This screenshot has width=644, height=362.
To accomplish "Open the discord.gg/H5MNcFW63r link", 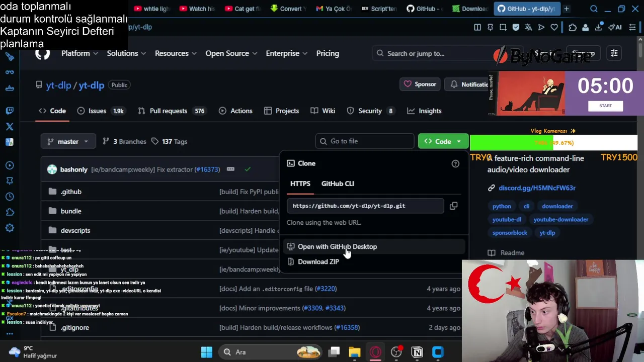I will coord(537,188).
